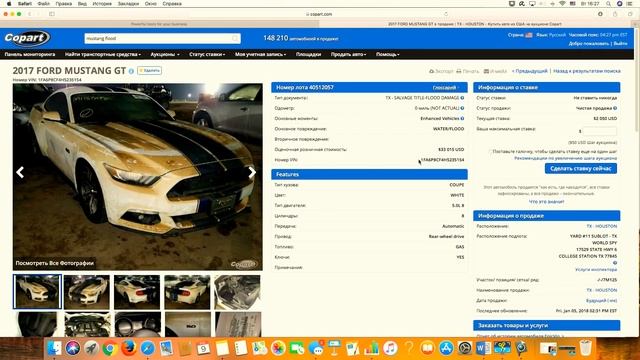The height and width of the screenshot is (360, 640).
Task: Open the Dashboard item in Copart navigation
Action: pos(30,54)
